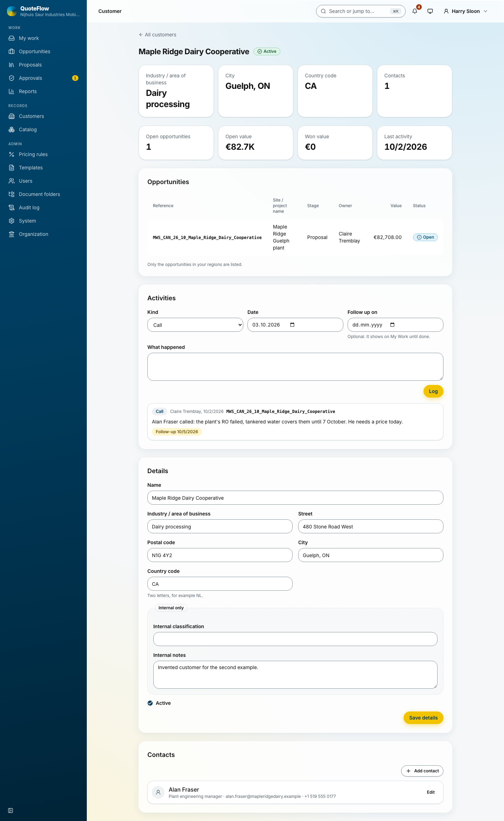This screenshot has width=504, height=821.
Task: Click the Pricing rules percent icon
Action: (12, 154)
